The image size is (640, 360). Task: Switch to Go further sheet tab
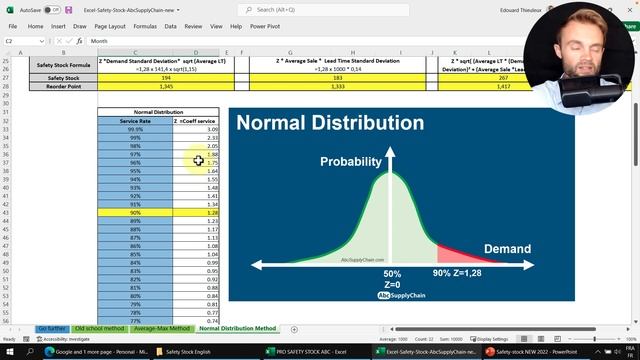(x=52, y=329)
